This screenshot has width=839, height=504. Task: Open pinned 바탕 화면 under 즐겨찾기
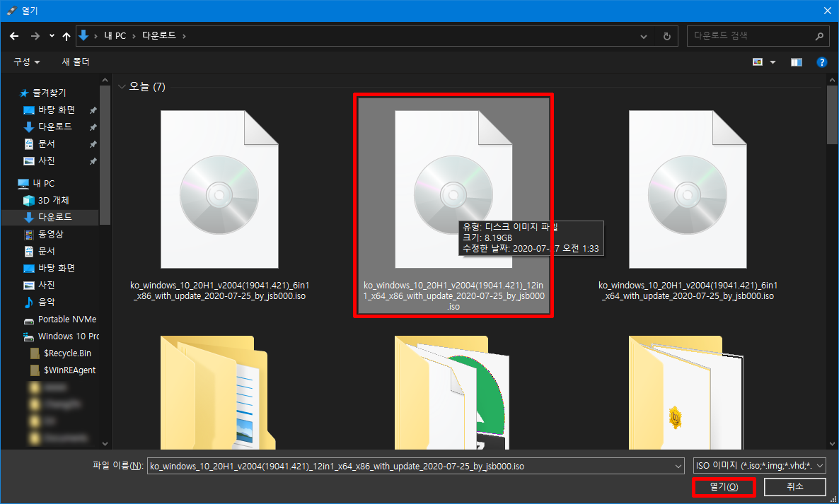pyautogui.click(x=56, y=110)
